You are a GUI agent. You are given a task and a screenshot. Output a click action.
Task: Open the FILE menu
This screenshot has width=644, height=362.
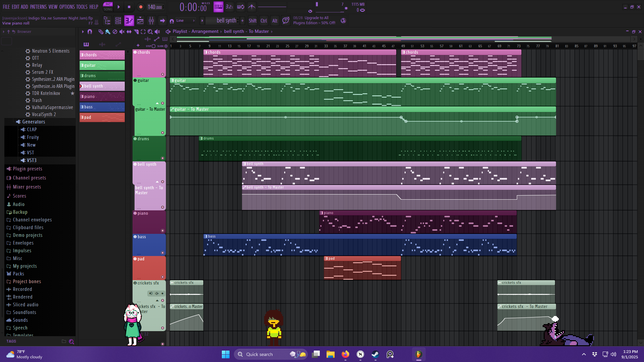pos(6,7)
